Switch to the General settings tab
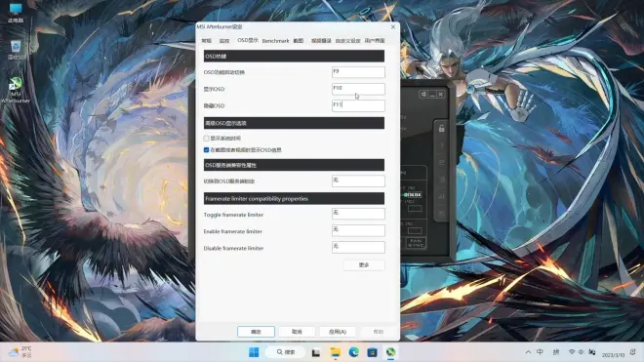 pos(206,41)
